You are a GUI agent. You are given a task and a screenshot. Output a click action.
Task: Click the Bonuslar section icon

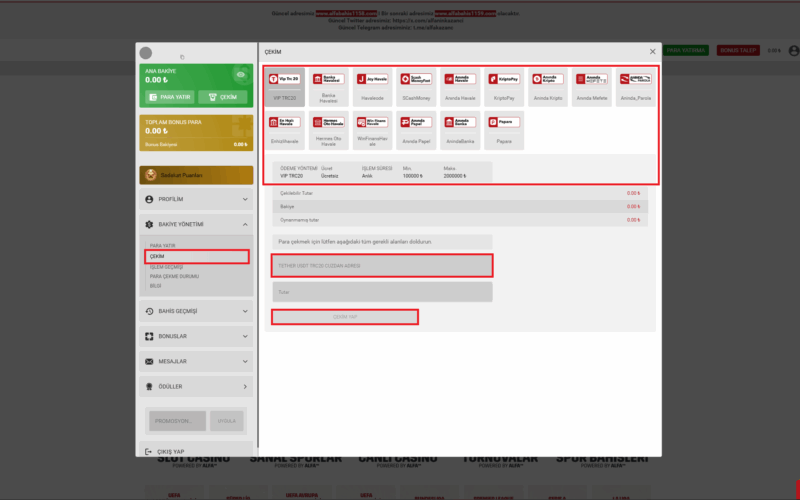[x=149, y=336]
